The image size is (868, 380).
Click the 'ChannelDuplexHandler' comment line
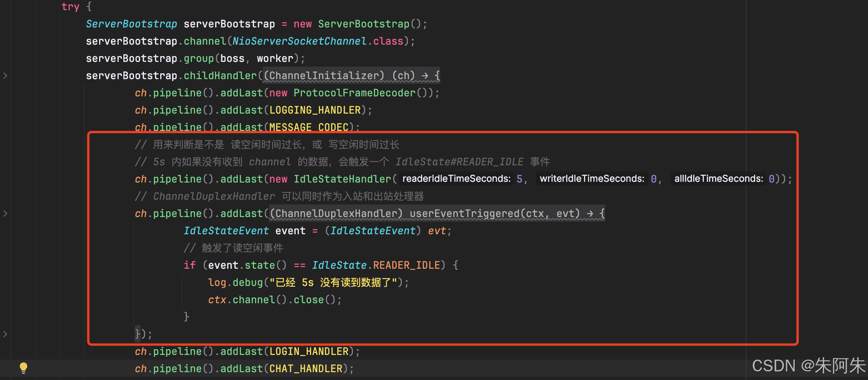(x=279, y=196)
